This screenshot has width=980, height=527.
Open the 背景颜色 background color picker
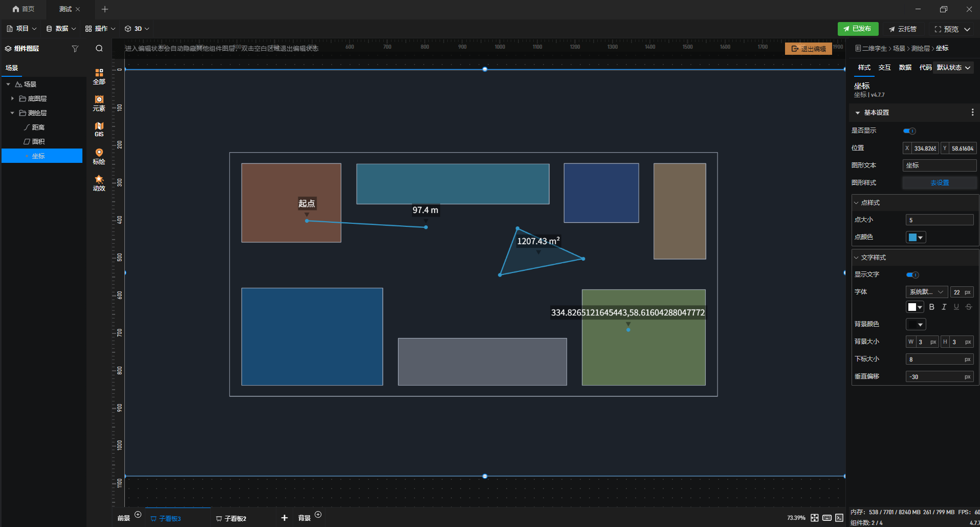coord(916,324)
